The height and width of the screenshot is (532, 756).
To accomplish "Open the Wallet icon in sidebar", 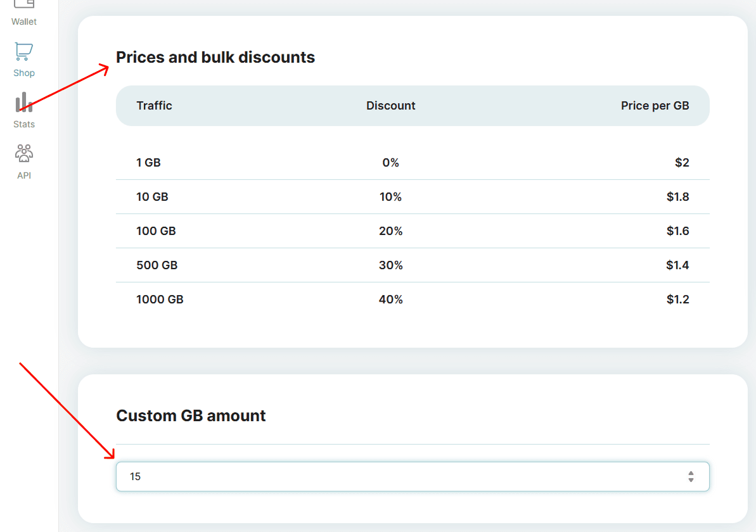I will pyautogui.click(x=24, y=4).
